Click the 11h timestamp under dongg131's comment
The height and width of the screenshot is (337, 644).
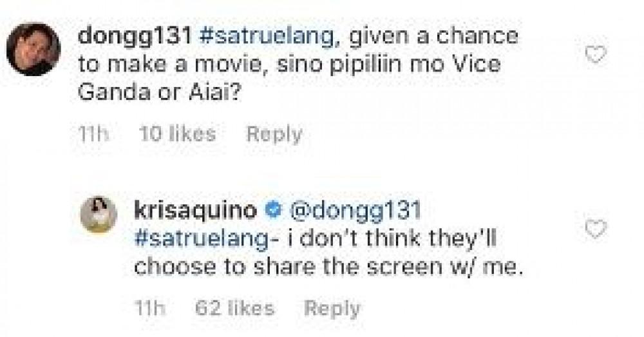point(92,134)
